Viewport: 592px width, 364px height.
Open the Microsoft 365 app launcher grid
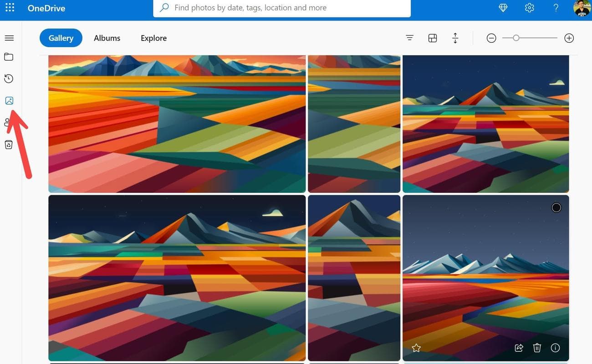click(x=10, y=7)
